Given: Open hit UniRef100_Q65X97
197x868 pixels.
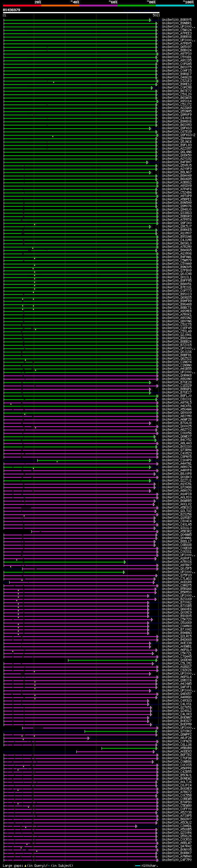Looking at the screenshot, I should pos(177,47).
